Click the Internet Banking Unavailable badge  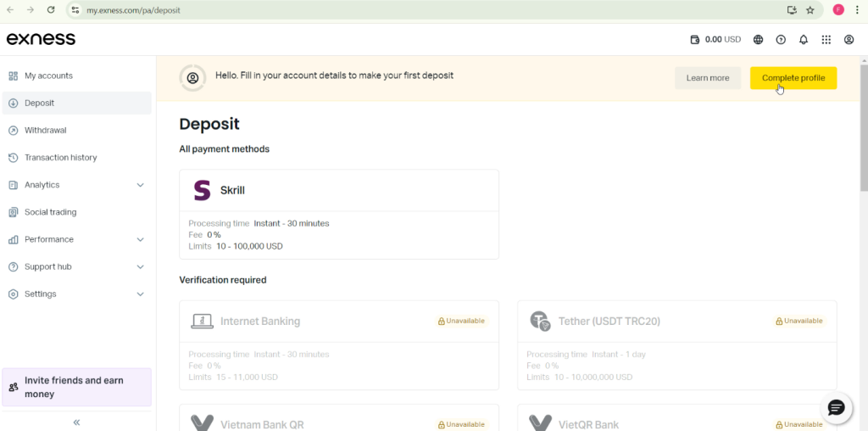(x=461, y=322)
